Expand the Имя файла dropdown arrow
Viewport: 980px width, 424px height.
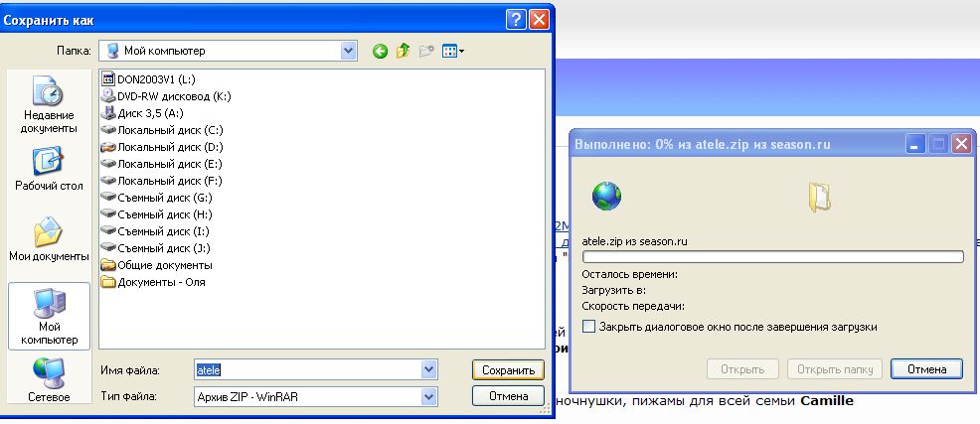(x=428, y=369)
